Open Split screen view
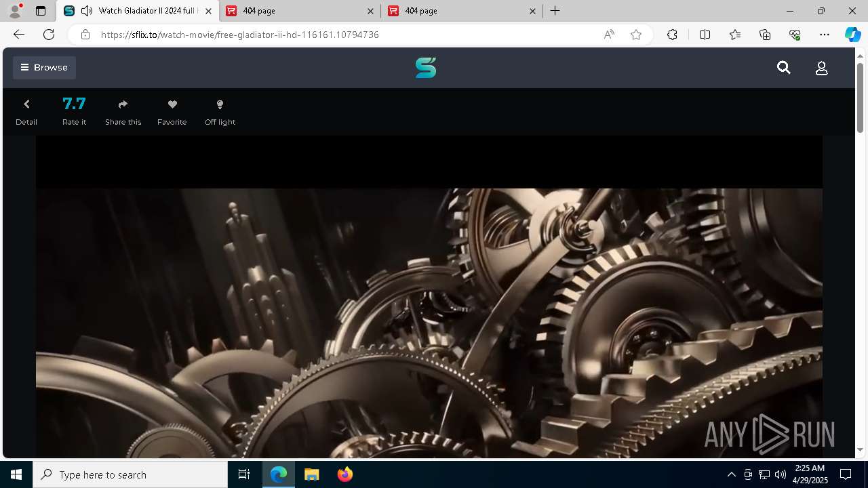 click(x=705, y=35)
